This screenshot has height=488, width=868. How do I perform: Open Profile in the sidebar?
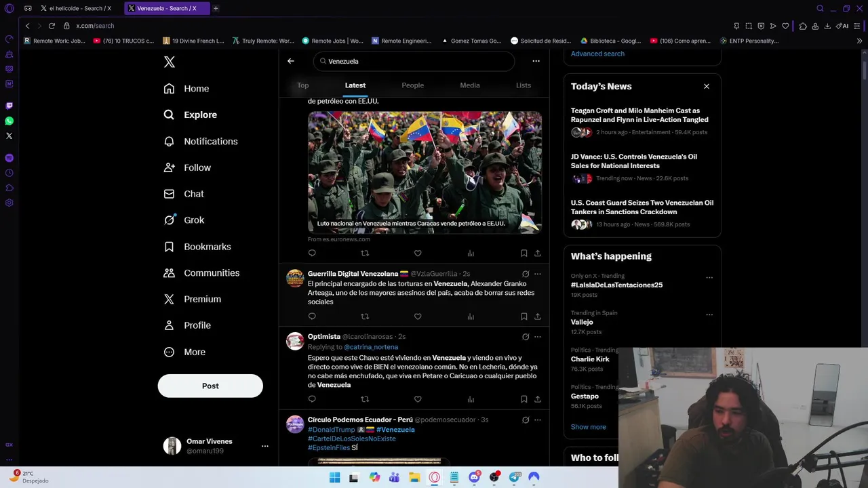[x=187, y=325]
